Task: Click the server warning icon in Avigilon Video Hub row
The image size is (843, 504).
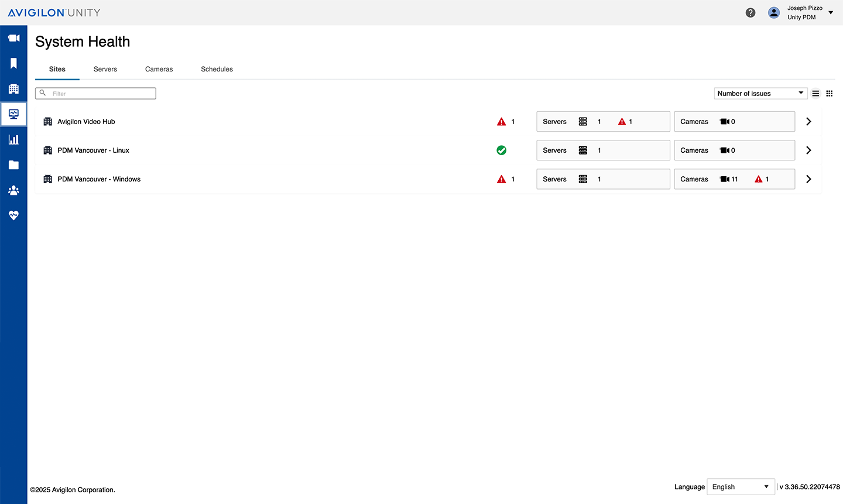Action: click(x=622, y=122)
